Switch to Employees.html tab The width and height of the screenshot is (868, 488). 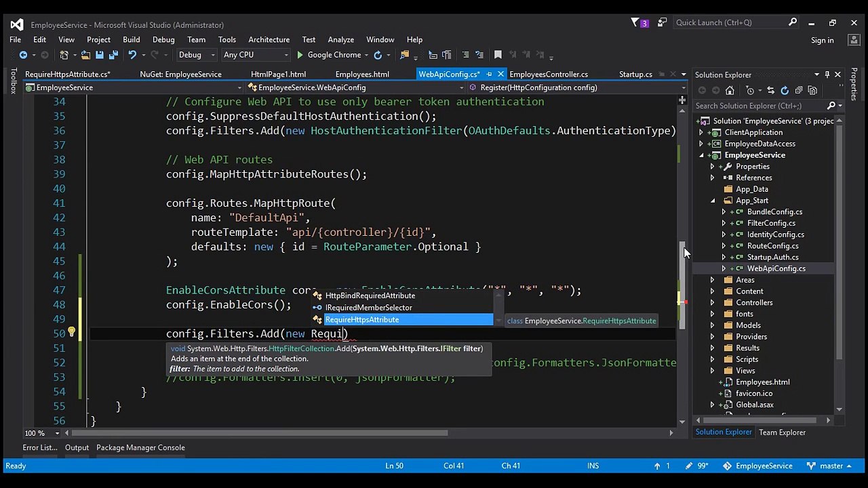[362, 74]
